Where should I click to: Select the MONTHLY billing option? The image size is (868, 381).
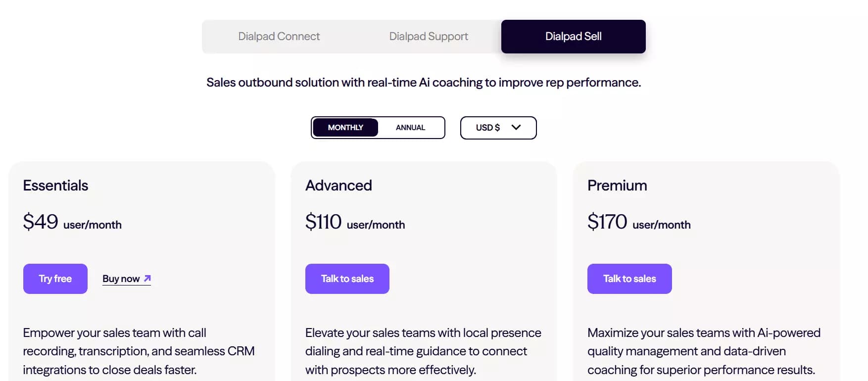coord(345,127)
